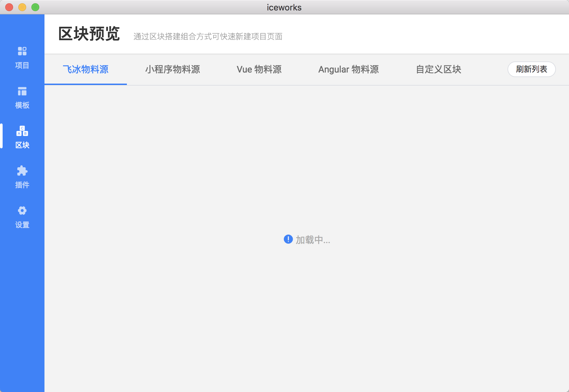Open the 插件 (Plugins) puzzle icon
The width and height of the screenshot is (569, 392).
coord(22,171)
